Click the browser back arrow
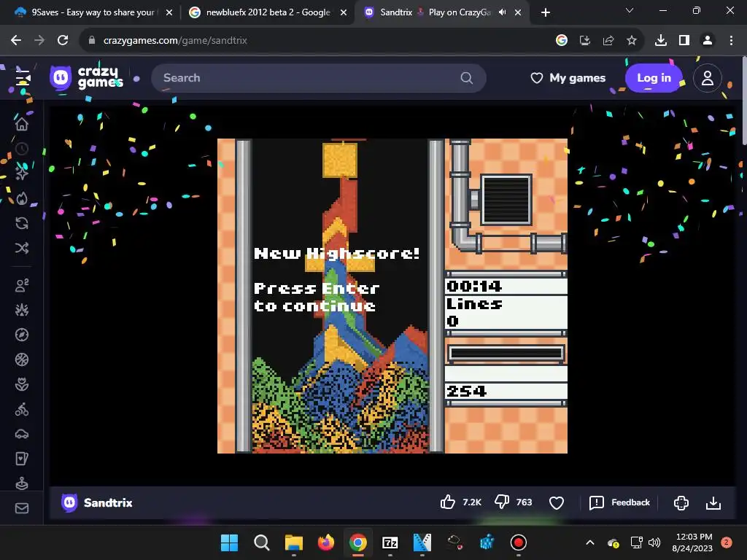 tap(16, 41)
